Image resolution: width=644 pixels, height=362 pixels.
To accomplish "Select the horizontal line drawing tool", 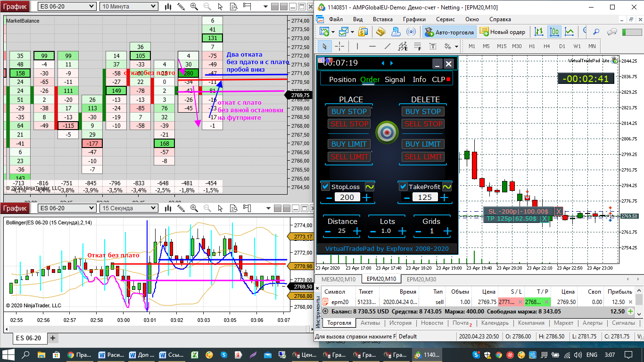I will coord(372,46).
